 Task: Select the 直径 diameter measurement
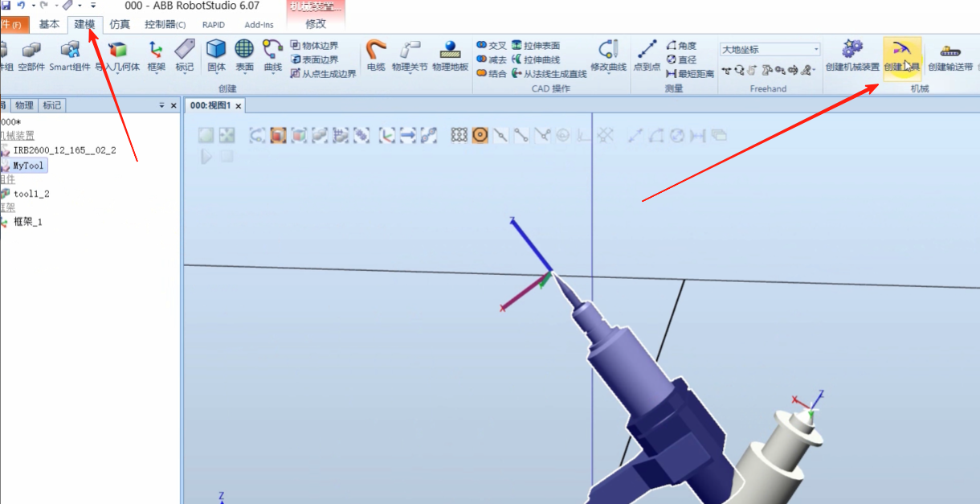[682, 59]
